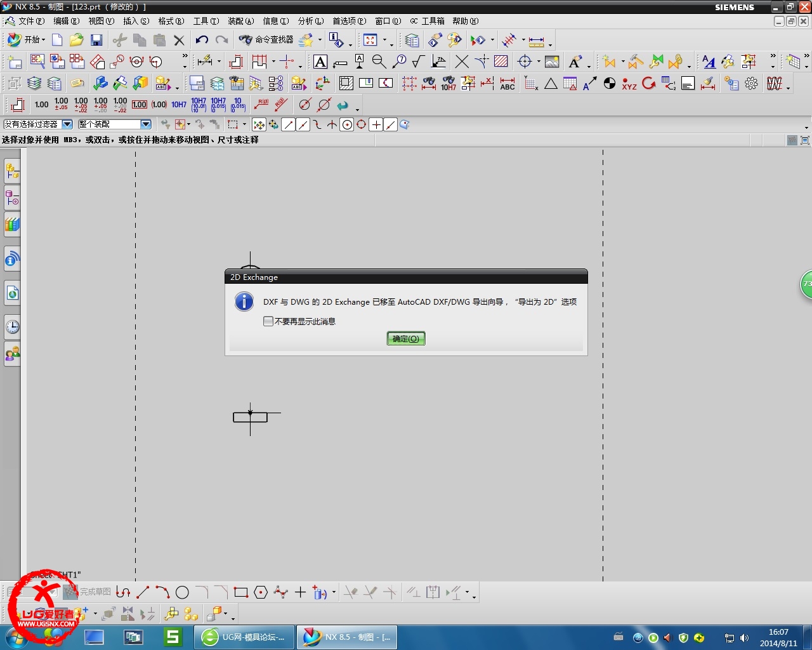Viewport: 812px width, 650px height.
Task: Select the Note text A tool
Action: click(x=320, y=62)
